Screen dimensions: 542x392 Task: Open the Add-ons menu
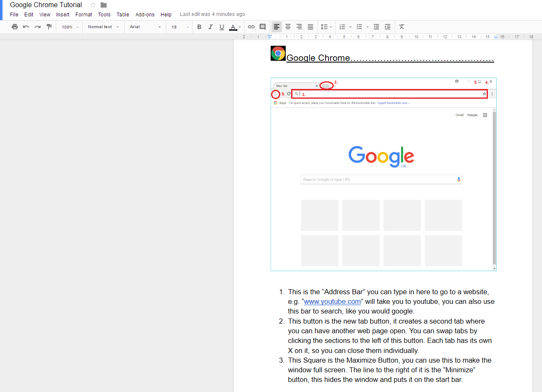point(145,14)
